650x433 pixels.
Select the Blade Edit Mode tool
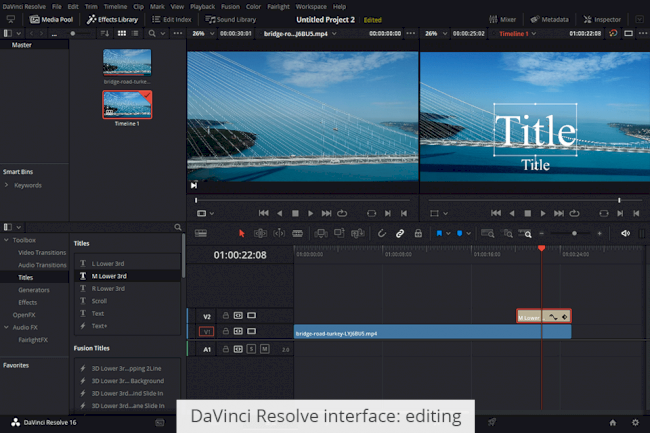tap(297, 234)
